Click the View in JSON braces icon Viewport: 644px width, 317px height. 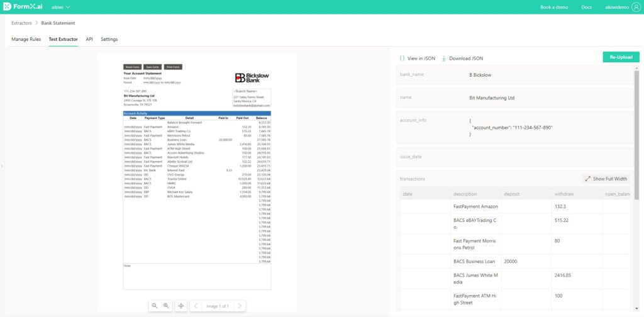[402, 58]
